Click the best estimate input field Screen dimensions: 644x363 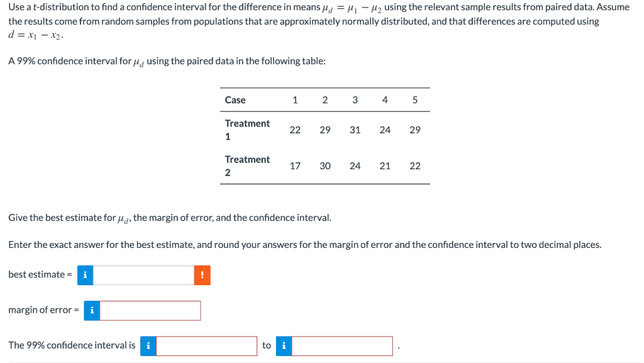145,275
